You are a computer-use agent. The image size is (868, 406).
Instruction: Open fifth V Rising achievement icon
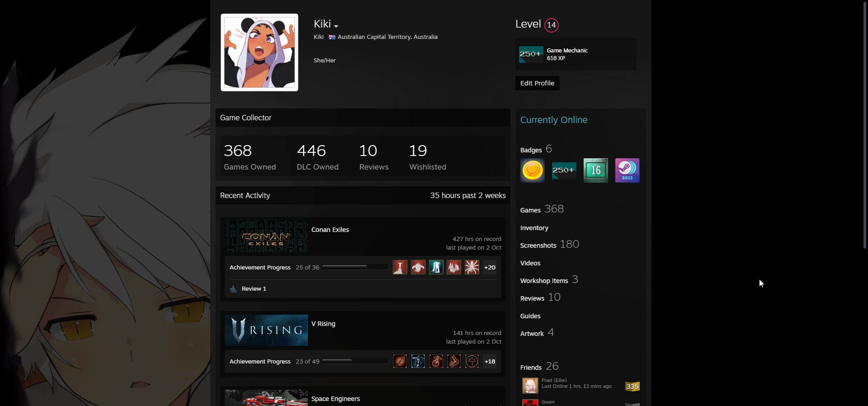click(x=472, y=361)
